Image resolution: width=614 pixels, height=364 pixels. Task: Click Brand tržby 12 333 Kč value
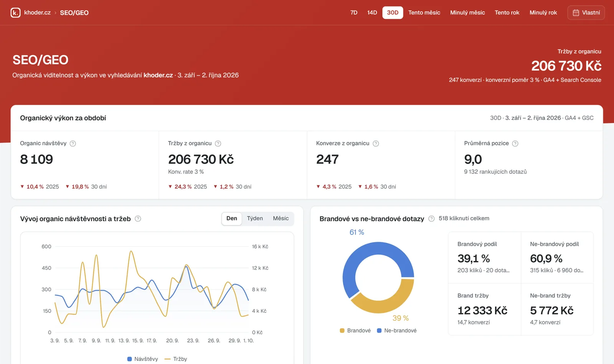(x=482, y=310)
